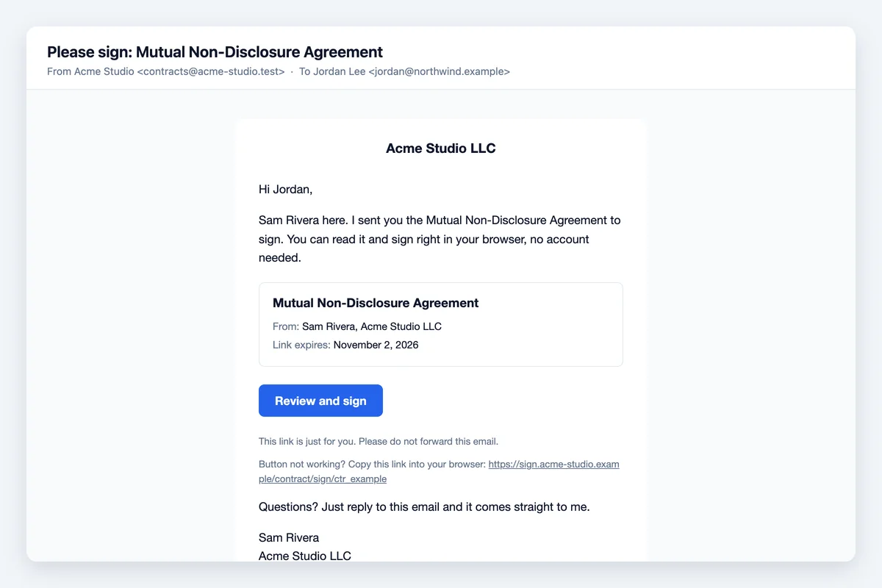Click 'Questions? Just reply to this email' sentence

[x=424, y=507]
